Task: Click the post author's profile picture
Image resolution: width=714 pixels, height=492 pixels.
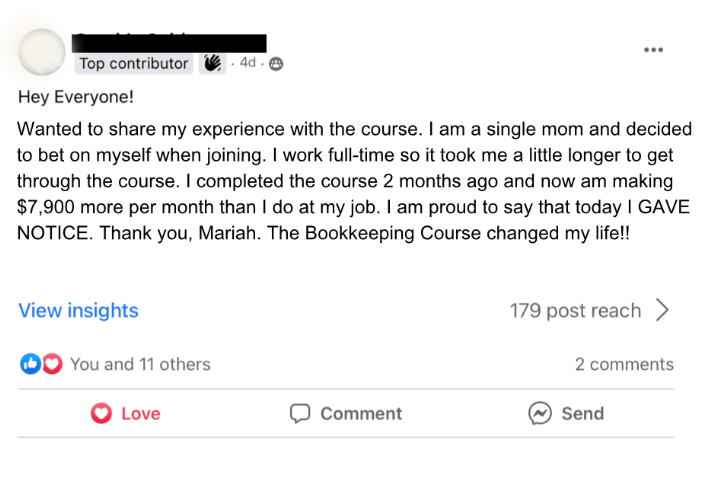Action: [42, 53]
